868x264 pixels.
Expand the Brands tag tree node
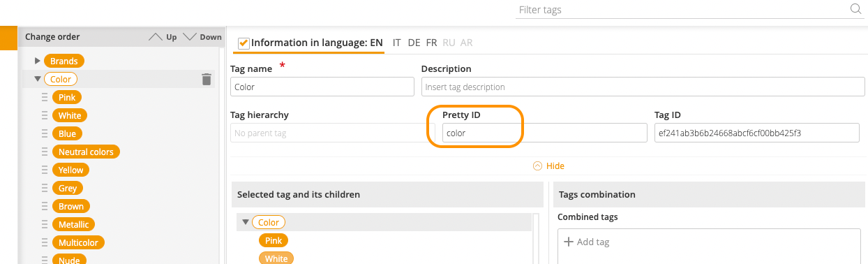click(38, 61)
